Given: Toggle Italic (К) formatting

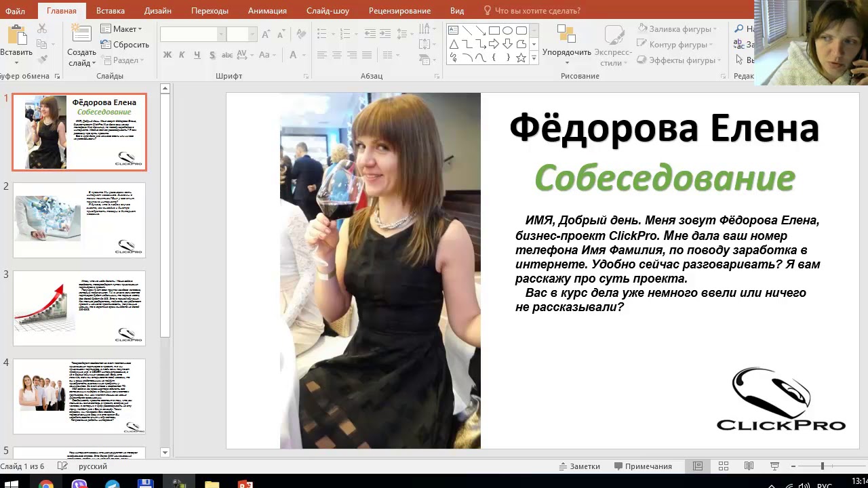Looking at the screenshot, I should tap(182, 55).
